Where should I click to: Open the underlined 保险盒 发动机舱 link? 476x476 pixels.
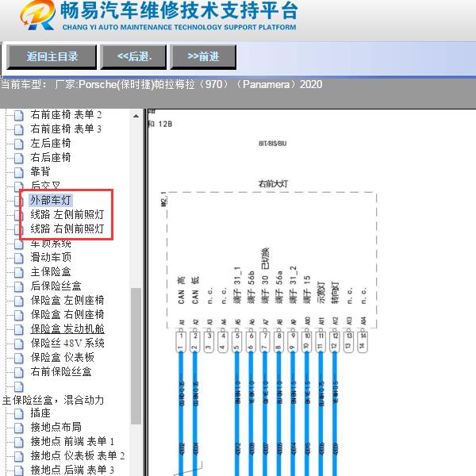point(67,328)
